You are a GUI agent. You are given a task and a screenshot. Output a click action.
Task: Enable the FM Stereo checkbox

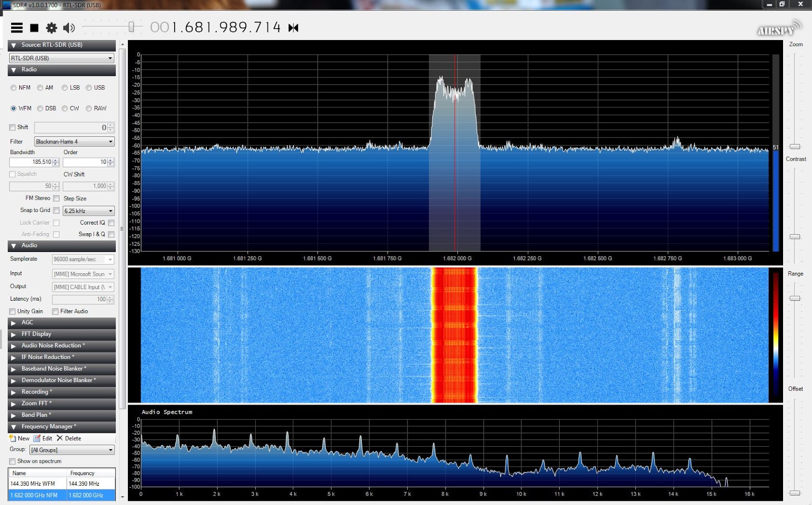pyautogui.click(x=55, y=198)
